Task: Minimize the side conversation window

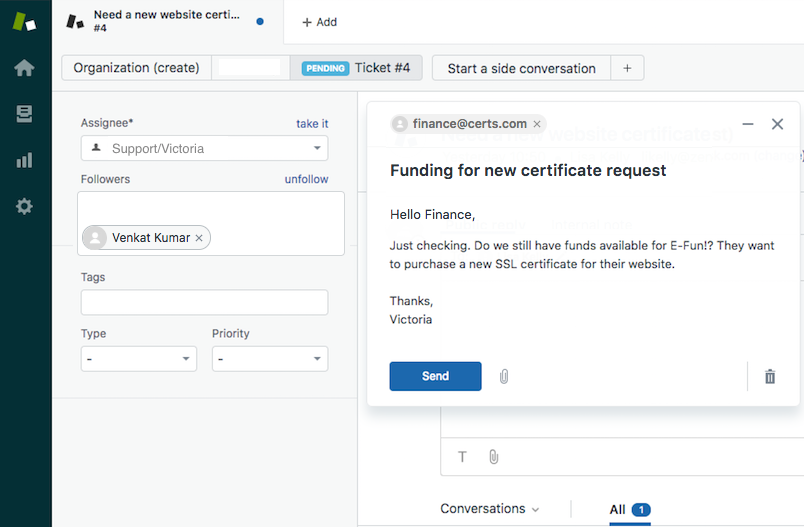Action: point(748,124)
